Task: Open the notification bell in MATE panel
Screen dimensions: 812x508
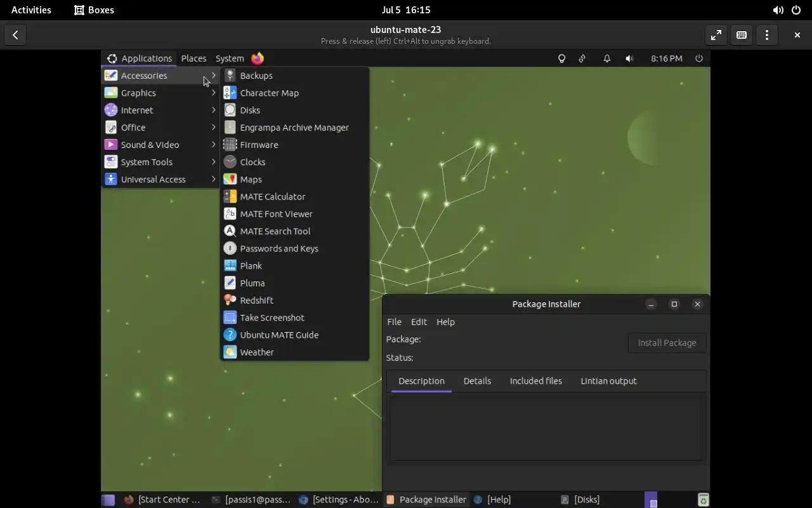Action: [x=607, y=58]
